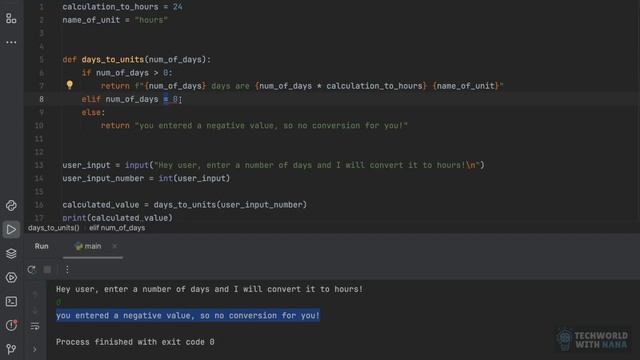Open the Services tool window icon
The width and height of the screenshot is (640, 360).
[11, 278]
